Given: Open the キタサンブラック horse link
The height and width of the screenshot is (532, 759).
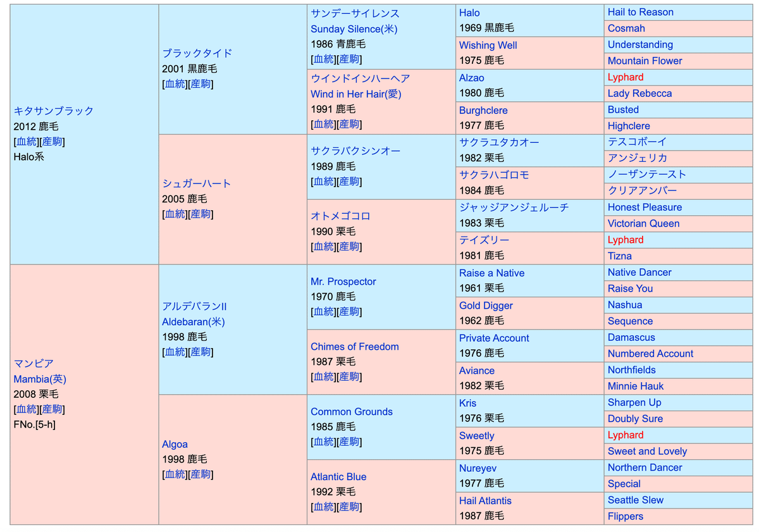Looking at the screenshot, I should point(53,111).
